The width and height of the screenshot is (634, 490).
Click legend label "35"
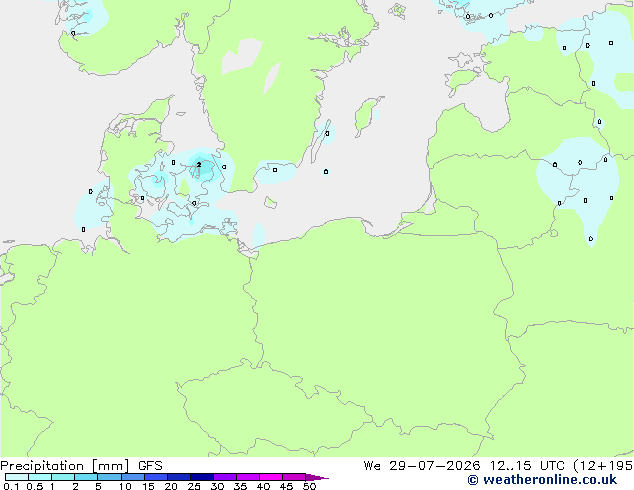click(240, 486)
